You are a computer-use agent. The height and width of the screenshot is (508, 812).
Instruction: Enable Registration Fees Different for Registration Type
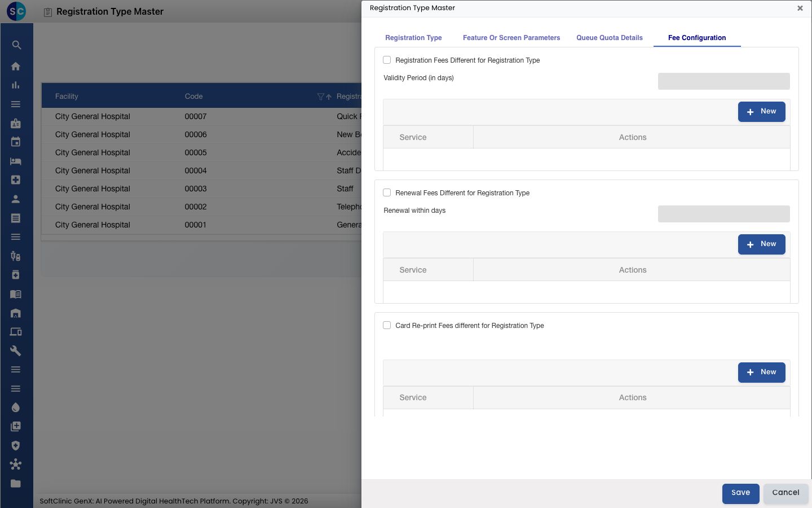tap(387, 60)
